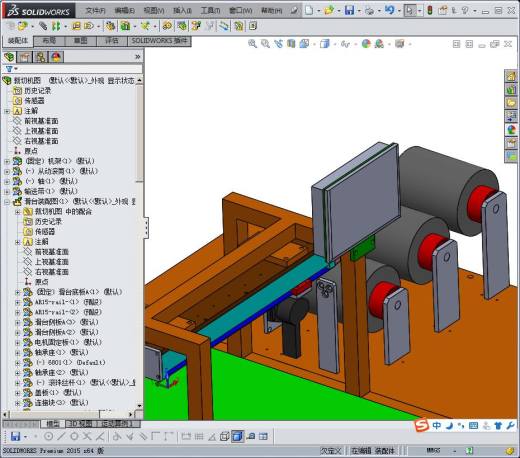The image size is (520, 458).
Task: Click the Edit Appearance color ball icon
Action: pos(366,44)
